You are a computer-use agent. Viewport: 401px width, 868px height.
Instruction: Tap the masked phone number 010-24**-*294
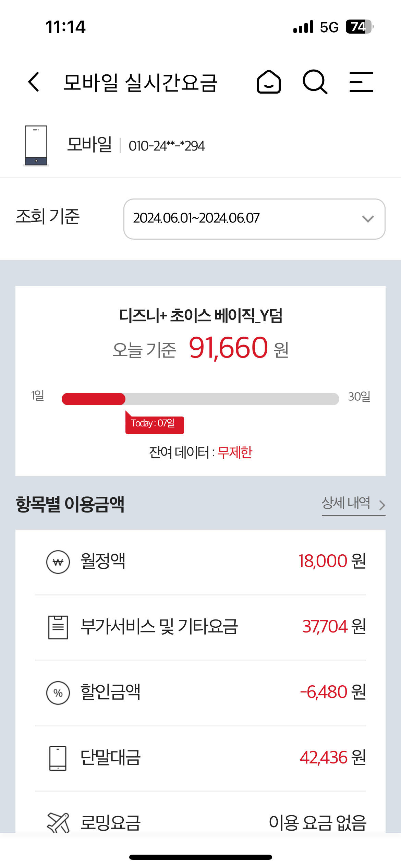167,146
